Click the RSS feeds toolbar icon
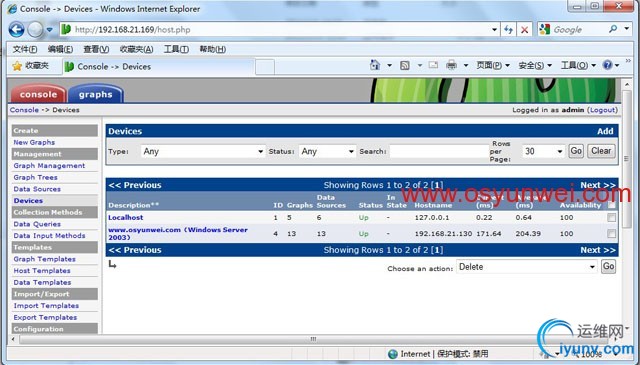 point(404,65)
